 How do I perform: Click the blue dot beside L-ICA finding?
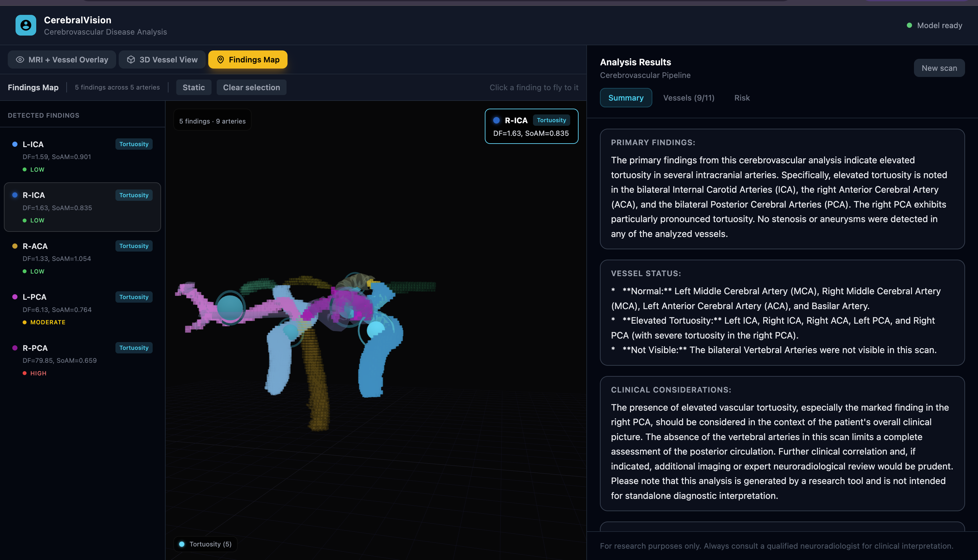click(15, 144)
